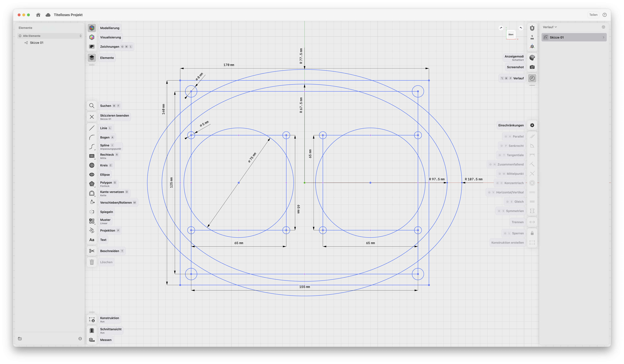
Task: Toggle the Sperren lock constraint
Action: (532, 233)
